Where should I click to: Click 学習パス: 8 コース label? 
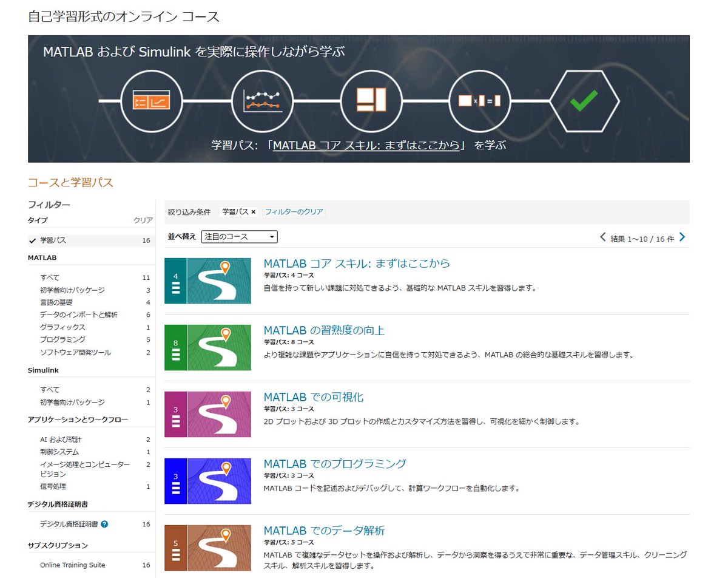point(289,342)
